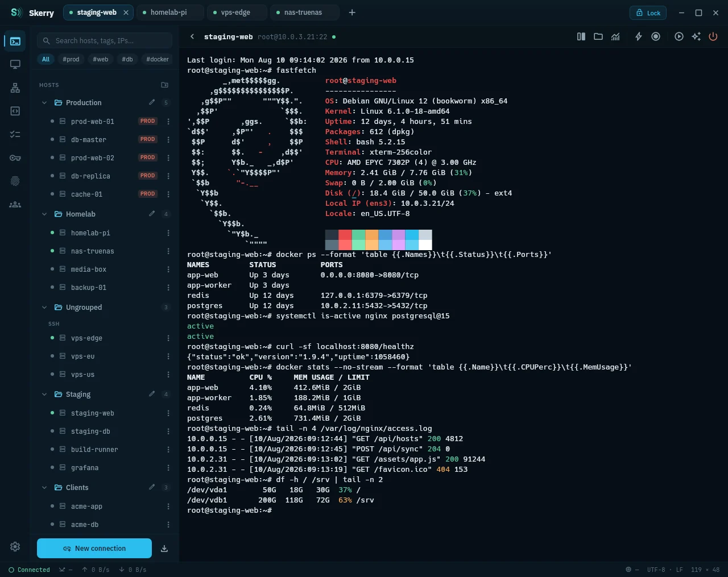Open settings gear in the sidebar
The image size is (728, 577).
tap(15, 546)
